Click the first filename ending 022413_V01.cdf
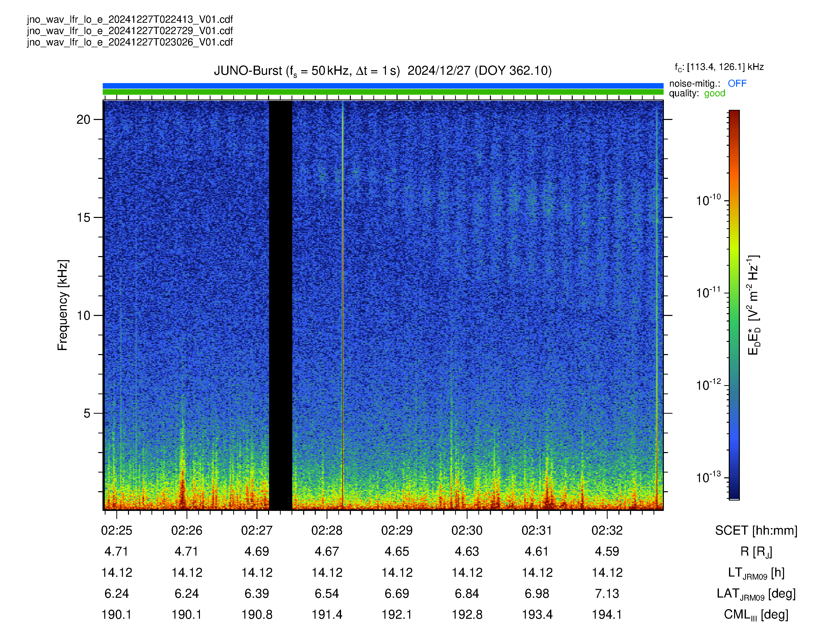Screen dimensions: 833x644 coord(130,19)
